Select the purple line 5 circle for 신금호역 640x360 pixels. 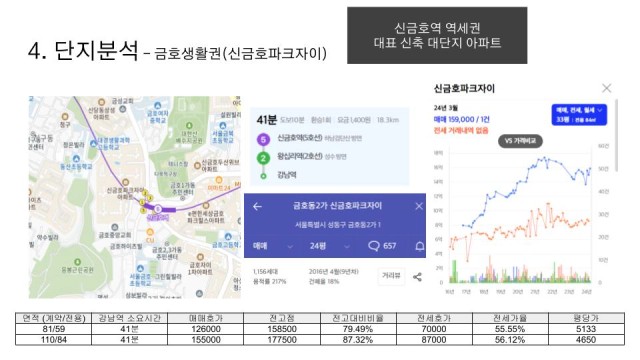pos(263,140)
